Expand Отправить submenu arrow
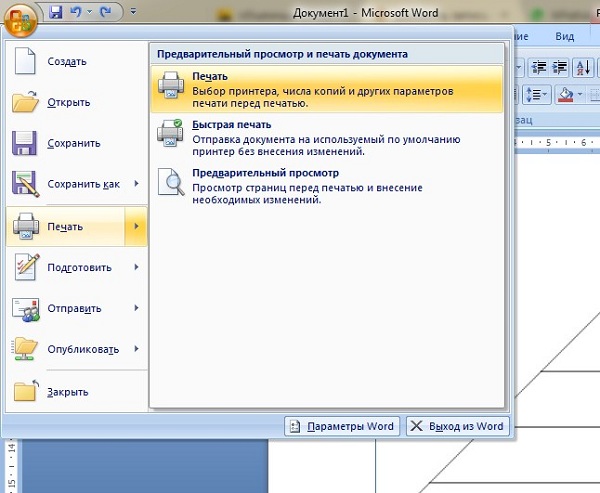Viewport: 600px width, 493px height. 137,308
